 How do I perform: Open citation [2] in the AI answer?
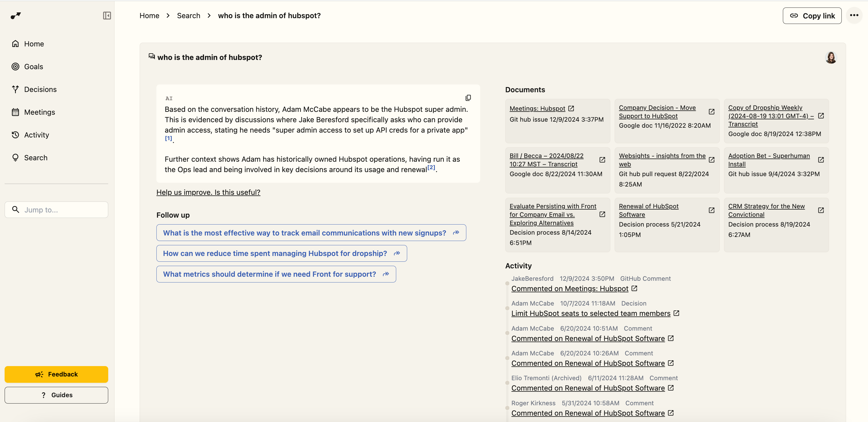[x=431, y=167]
